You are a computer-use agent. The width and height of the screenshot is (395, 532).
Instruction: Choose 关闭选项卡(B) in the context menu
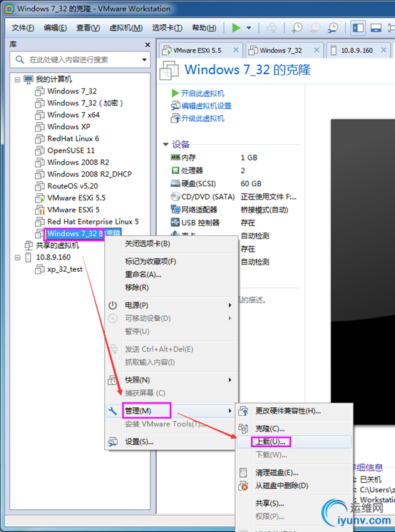tap(172, 244)
